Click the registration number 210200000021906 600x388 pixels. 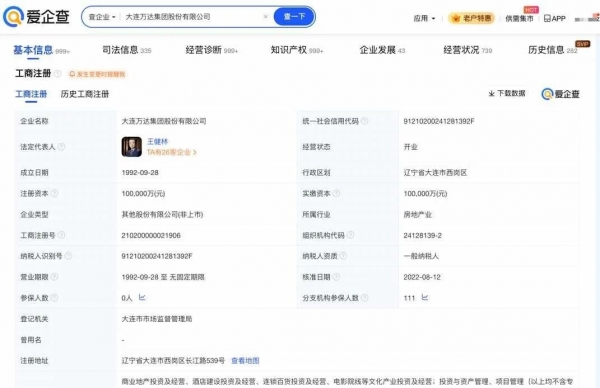151,235
